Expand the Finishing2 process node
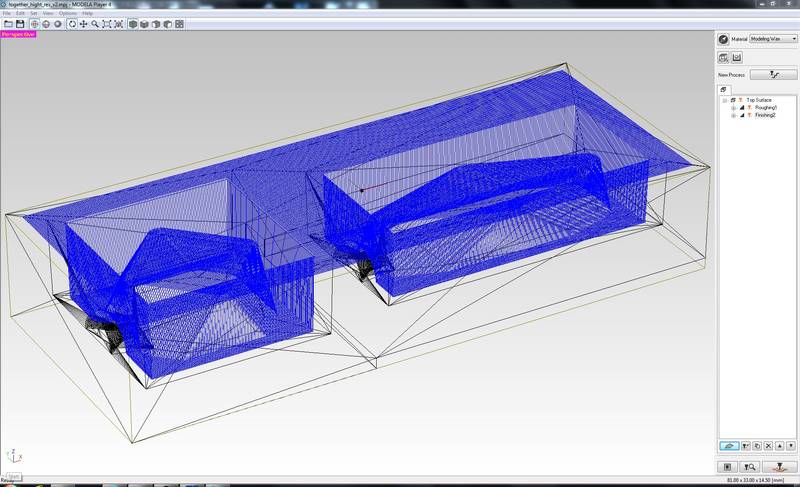 (x=733, y=116)
